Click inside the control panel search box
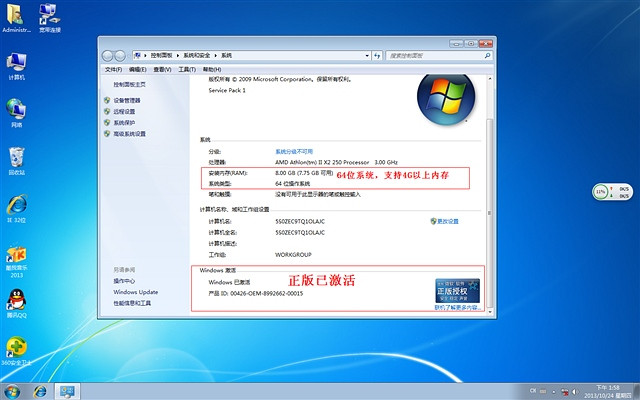The width and height of the screenshot is (640, 400). (435, 56)
